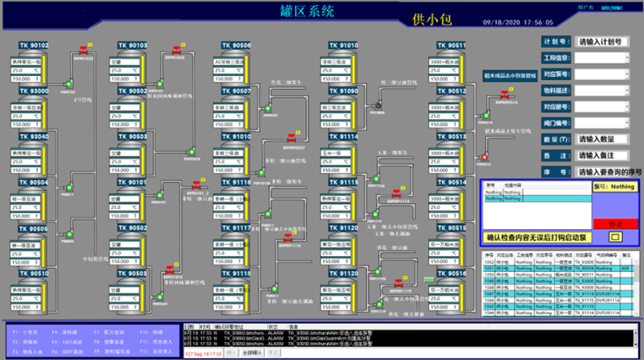This screenshot has width=644, height=360.
Task: Select the green pump next to TK 93000
Action: (x=67, y=84)
